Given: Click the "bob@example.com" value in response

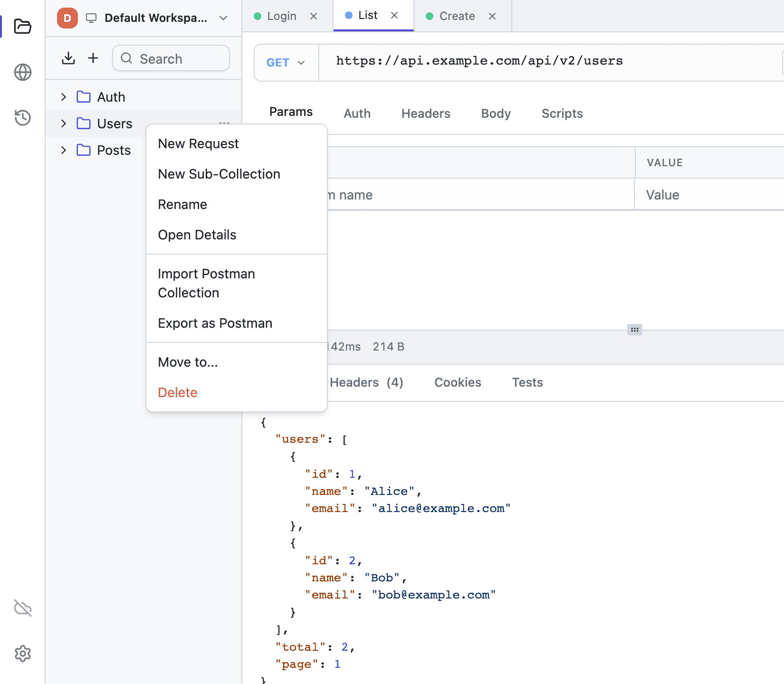Looking at the screenshot, I should tap(433, 595).
